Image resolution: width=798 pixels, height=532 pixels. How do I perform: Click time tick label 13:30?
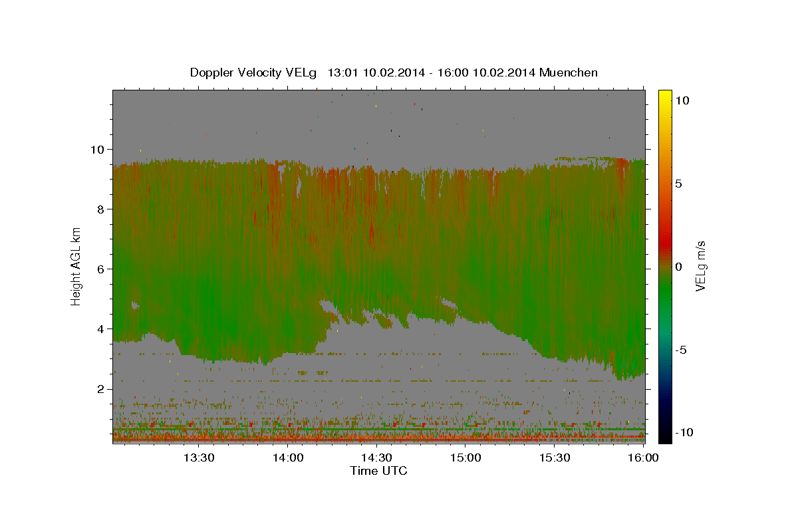point(198,458)
